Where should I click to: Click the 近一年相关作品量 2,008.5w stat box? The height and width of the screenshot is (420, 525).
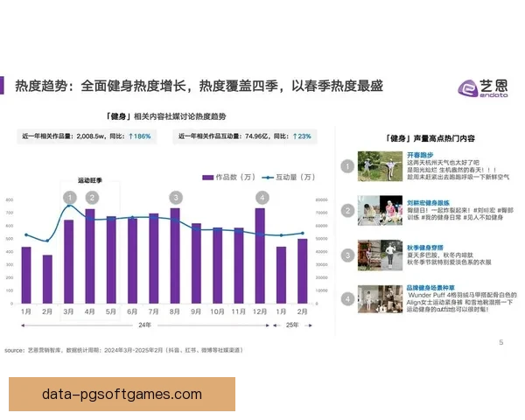[87, 136]
